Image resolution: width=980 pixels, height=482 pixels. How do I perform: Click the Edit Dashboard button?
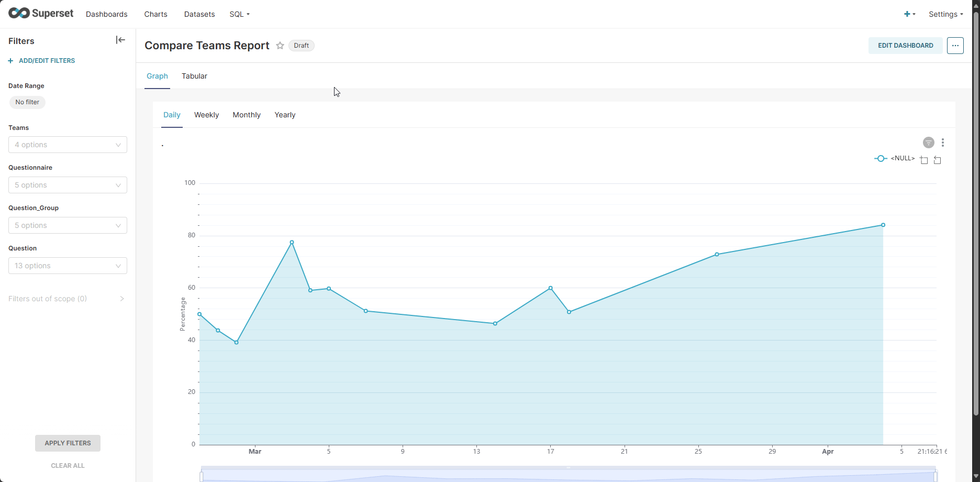coord(905,46)
